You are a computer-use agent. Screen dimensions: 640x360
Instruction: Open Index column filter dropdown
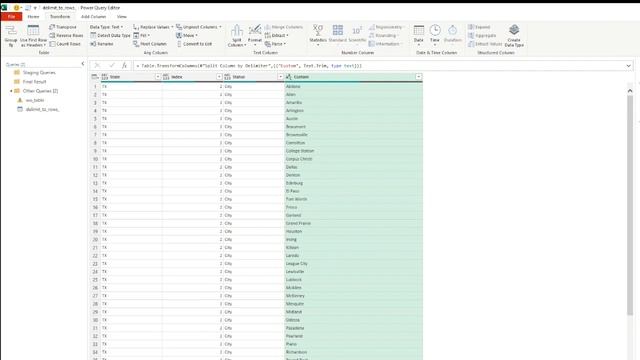click(219, 77)
